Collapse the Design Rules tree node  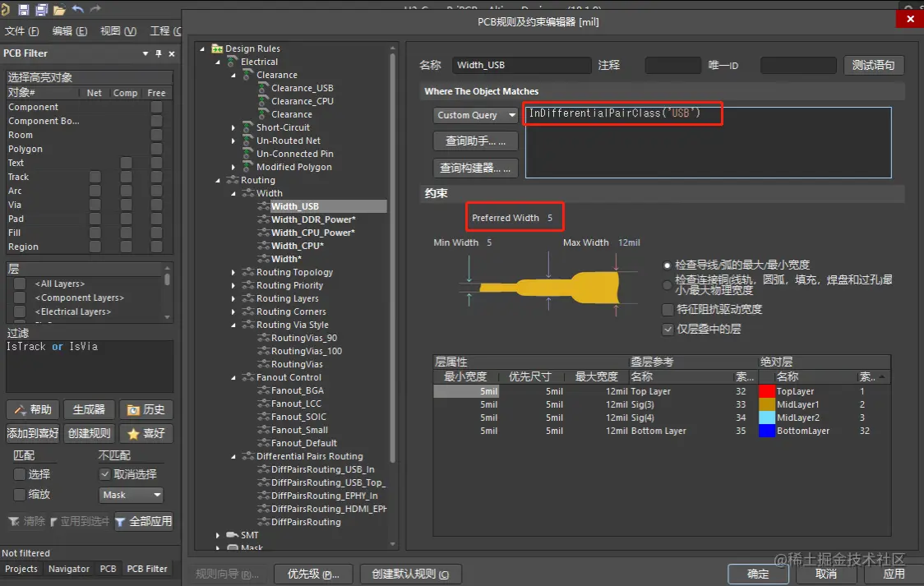tap(202, 48)
